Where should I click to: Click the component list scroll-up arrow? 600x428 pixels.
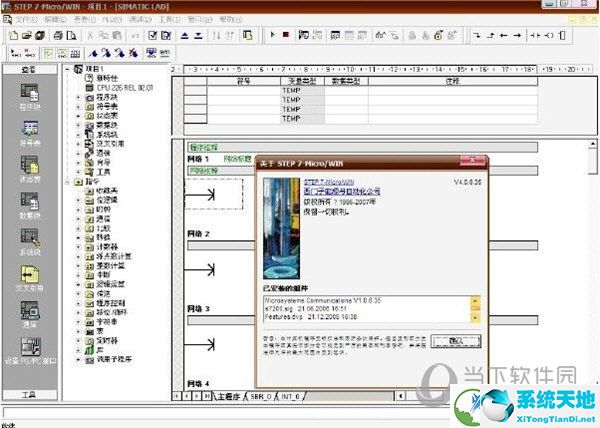[475, 301]
